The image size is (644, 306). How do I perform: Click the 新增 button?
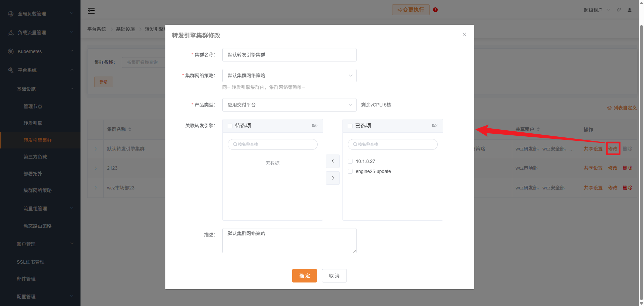(104, 82)
